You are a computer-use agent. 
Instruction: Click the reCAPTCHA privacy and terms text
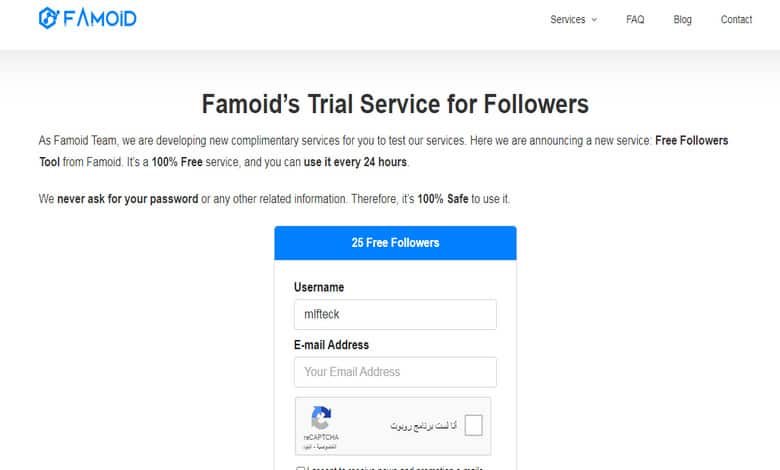coord(321,447)
